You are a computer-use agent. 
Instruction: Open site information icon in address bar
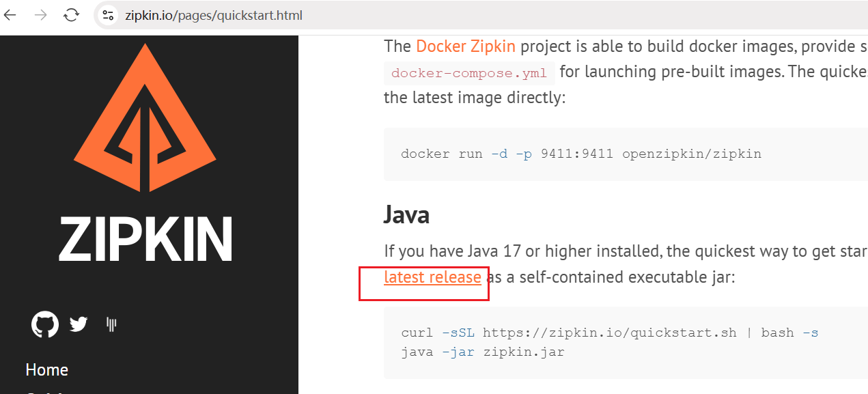(x=107, y=15)
